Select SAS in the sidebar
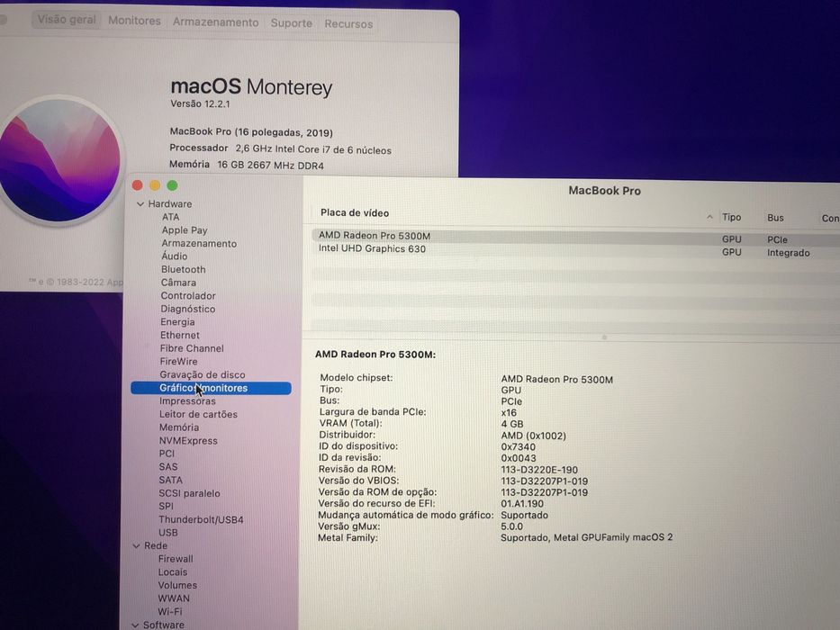Screen dimensions: 840x630 click(x=167, y=467)
